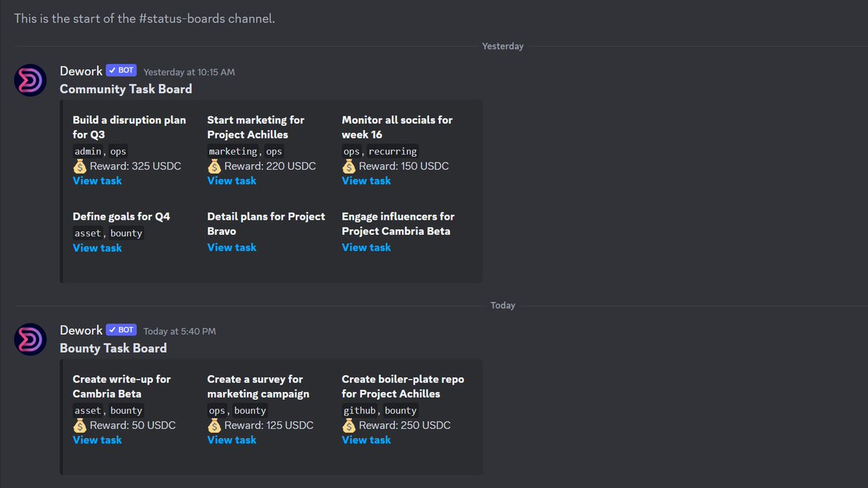Click the 'Reward: 125 USDC' text
868x488 pixels.
(x=269, y=425)
